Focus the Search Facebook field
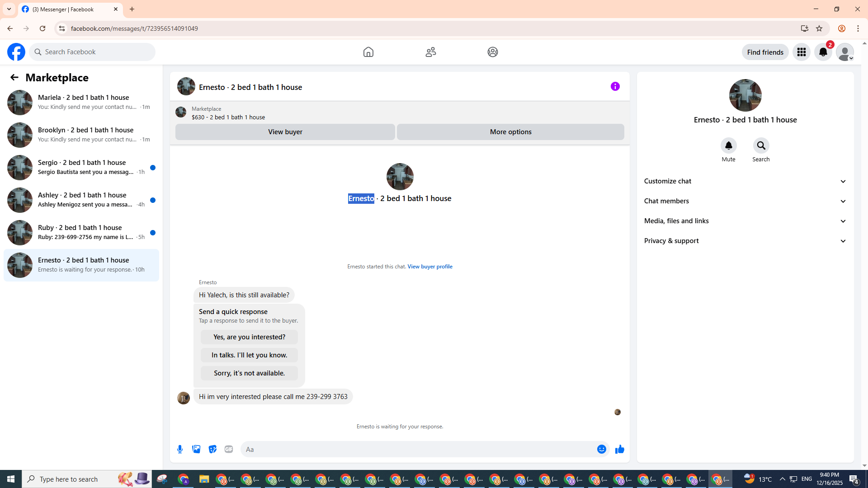The image size is (868, 488). point(92,52)
